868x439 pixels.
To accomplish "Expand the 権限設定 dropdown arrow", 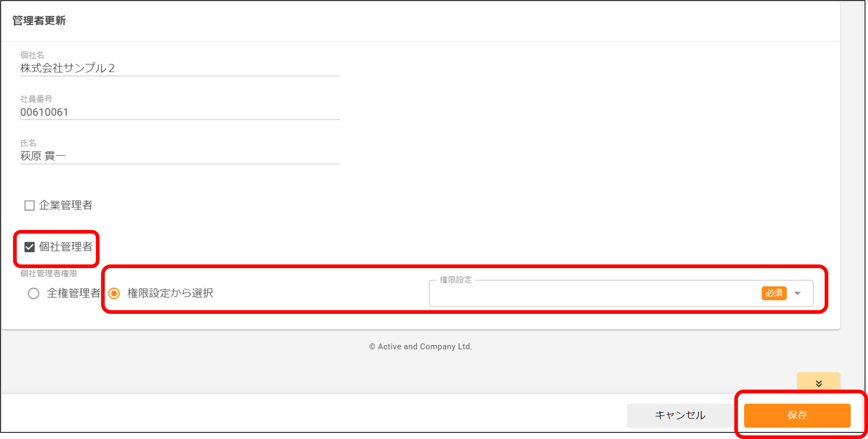I will 797,293.
